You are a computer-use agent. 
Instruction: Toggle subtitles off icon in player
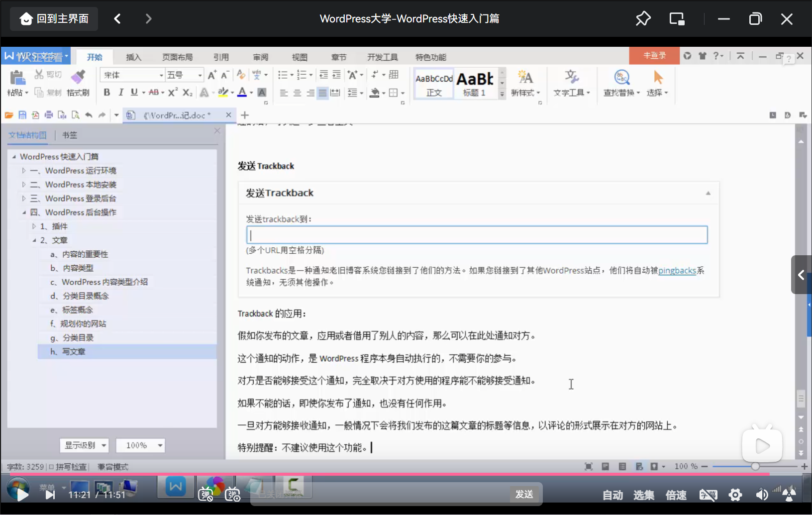pos(708,495)
